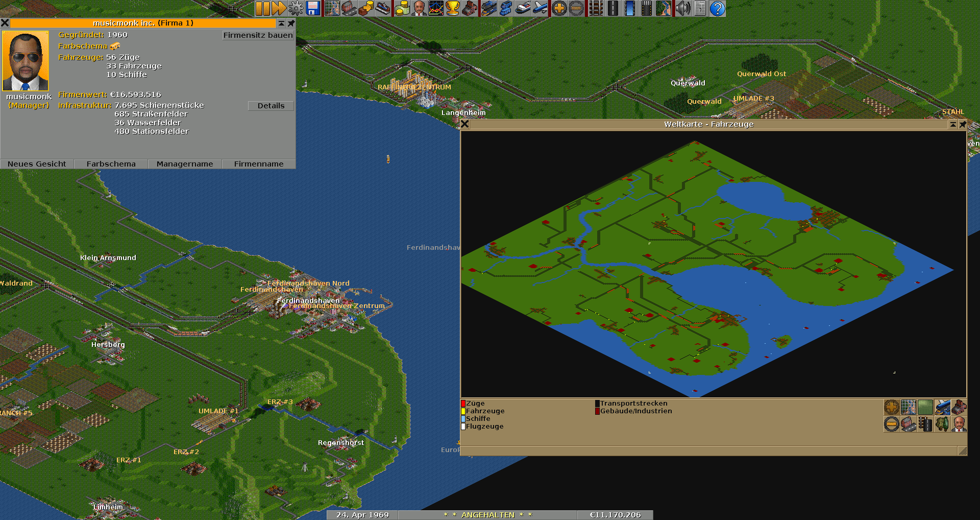Open the finances coin stack icon
The height and width of the screenshot is (520, 980).
point(402,8)
